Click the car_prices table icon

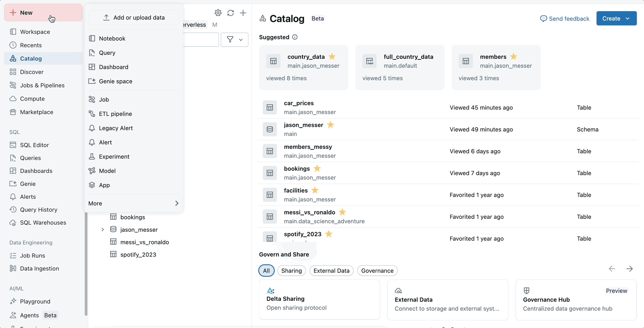coord(270,107)
